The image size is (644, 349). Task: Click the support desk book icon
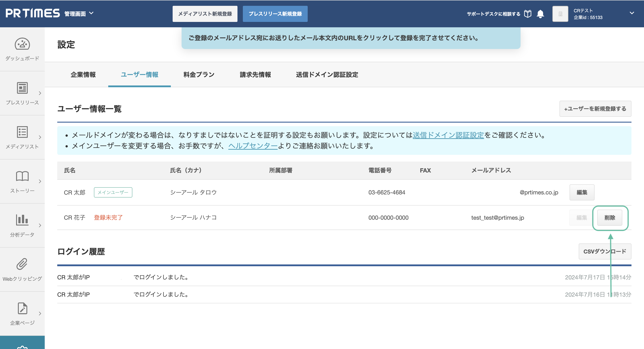click(528, 14)
